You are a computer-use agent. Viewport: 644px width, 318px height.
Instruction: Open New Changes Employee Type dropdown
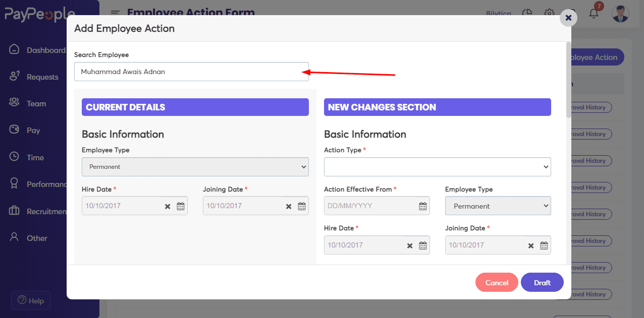coord(498,206)
